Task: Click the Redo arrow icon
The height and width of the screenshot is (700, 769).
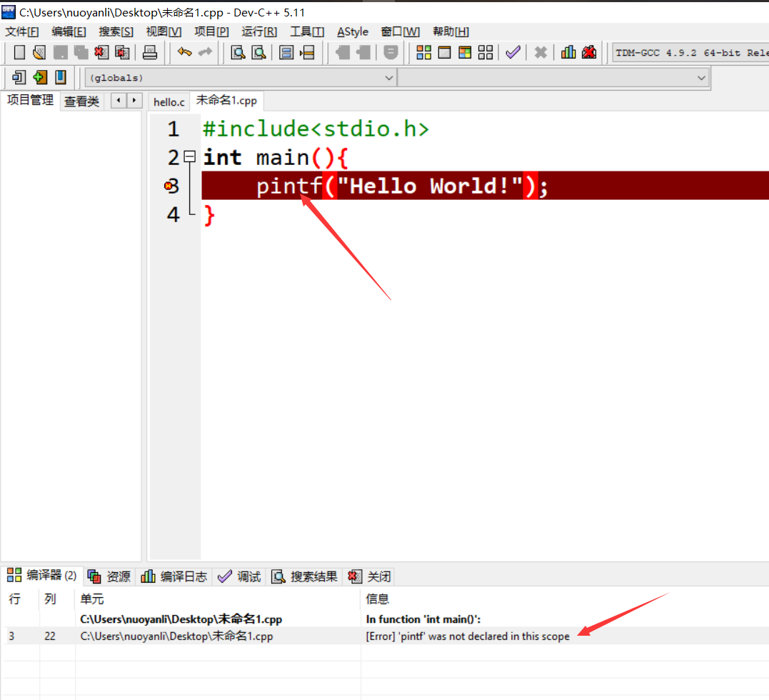Action: pyautogui.click(x=205, y=52)
